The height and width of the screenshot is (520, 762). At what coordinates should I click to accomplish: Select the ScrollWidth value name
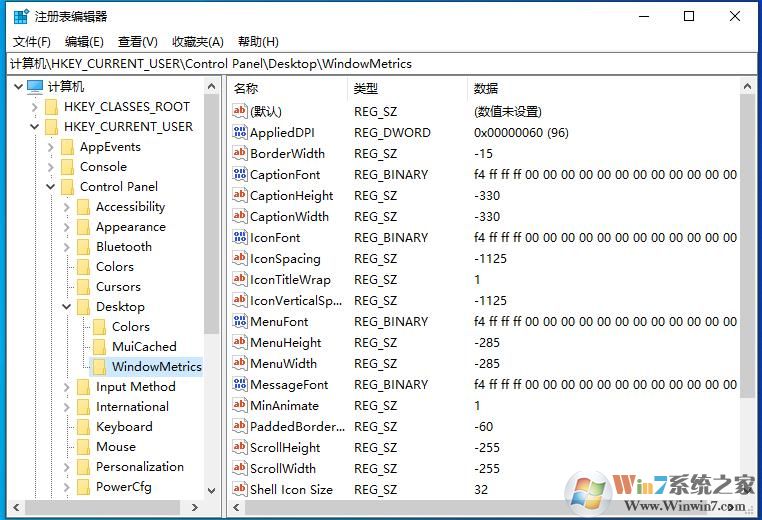(x=283, y=468)
